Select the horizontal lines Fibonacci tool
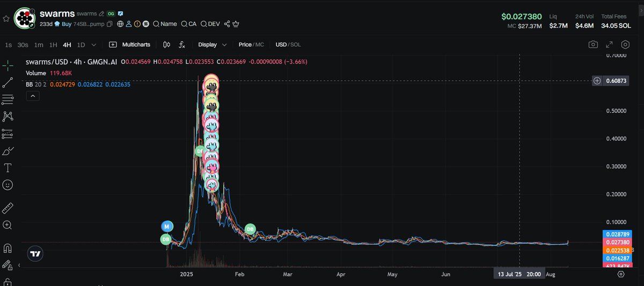Viewport: 644px width, 286px height. tap(8, 99)
